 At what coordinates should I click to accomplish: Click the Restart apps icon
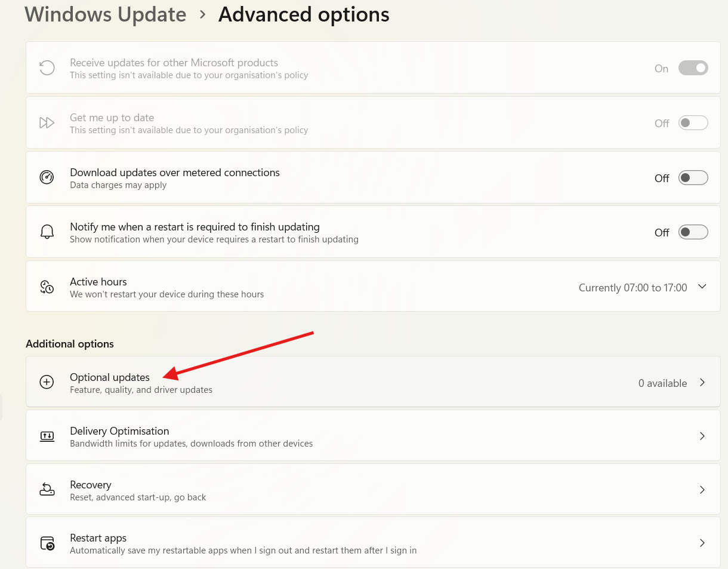[x=47, y=543]
